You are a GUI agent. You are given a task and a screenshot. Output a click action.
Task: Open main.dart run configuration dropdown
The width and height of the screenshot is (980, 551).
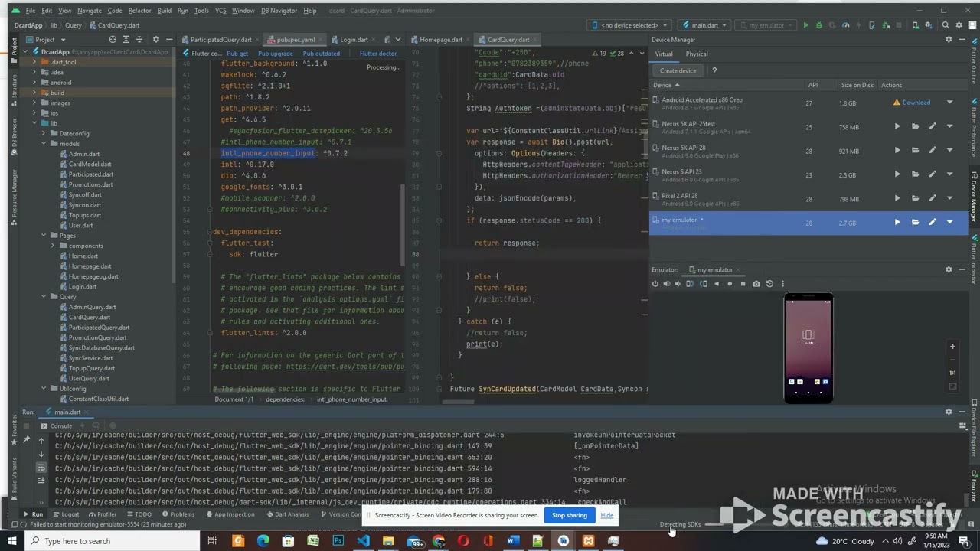click(704, 25)
